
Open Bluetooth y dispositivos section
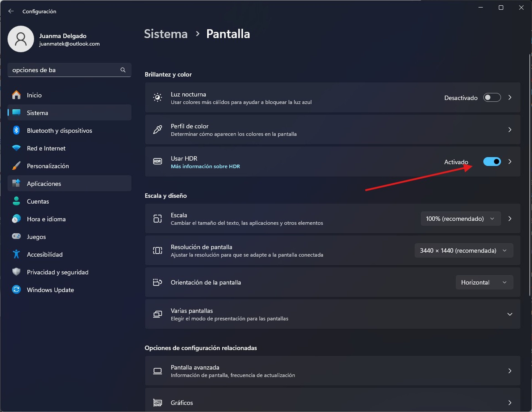69,130
